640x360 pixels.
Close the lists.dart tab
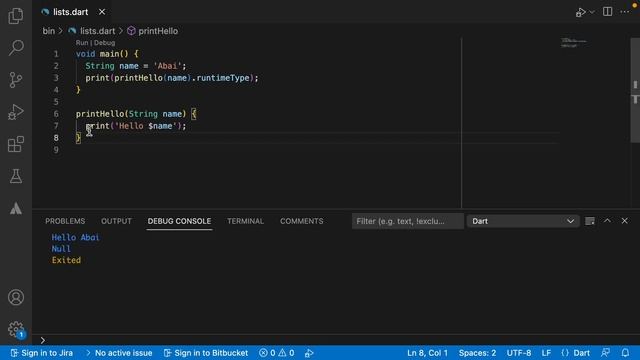(x=102, y=12)
